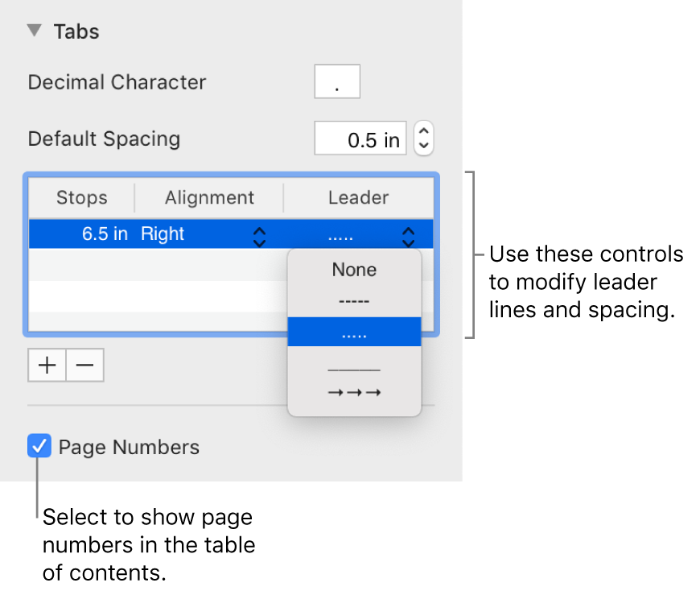The image size is (700, 591).
Task: Choose the dashed leader line option
Action: (x=354, y=301)
